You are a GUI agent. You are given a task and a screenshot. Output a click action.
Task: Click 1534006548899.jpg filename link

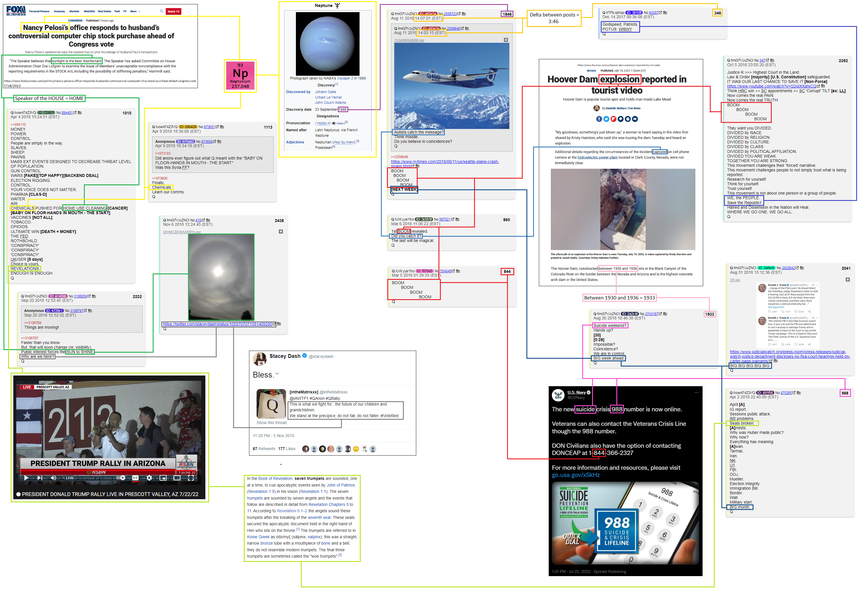(x=409, y=40)
